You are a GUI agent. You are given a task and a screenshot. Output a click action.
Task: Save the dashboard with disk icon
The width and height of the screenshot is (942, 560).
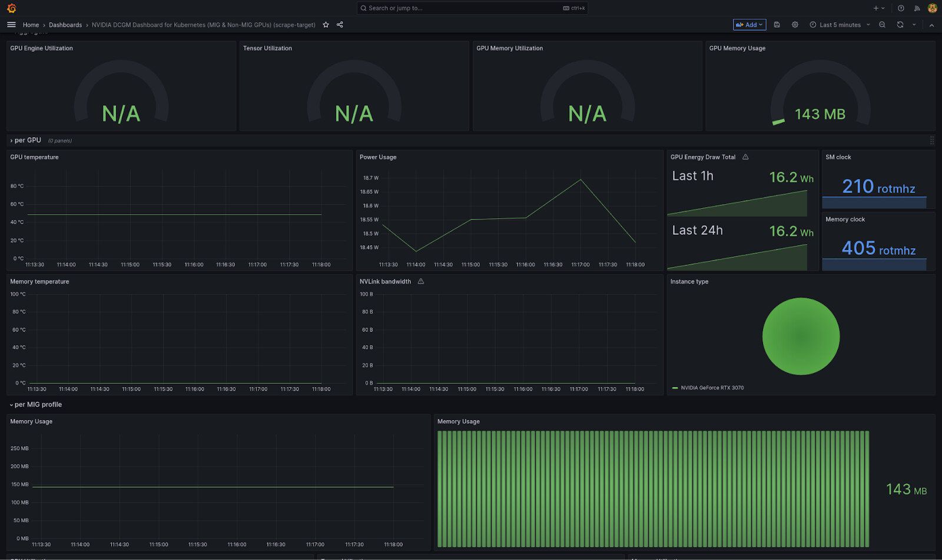tap(777, 25)
